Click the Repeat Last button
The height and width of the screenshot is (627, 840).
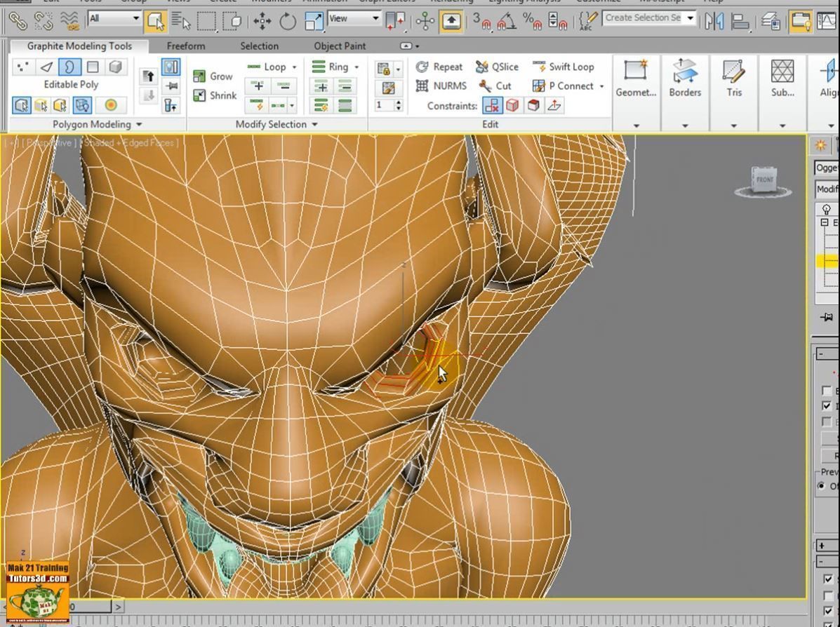click(x=439, y=67)
